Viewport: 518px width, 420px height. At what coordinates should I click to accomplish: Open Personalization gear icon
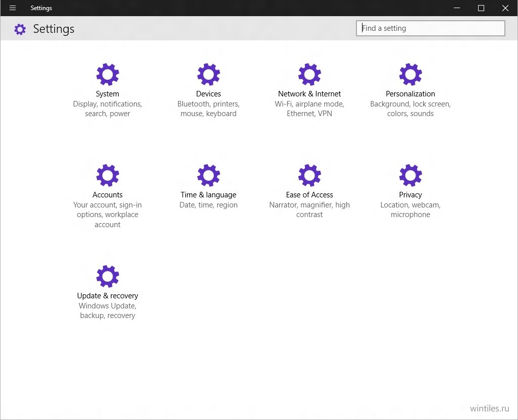coord(410,74)
